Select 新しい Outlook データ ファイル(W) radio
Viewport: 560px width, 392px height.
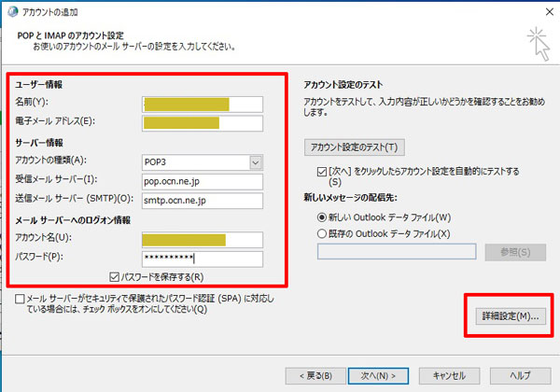[x=322, y=217]
